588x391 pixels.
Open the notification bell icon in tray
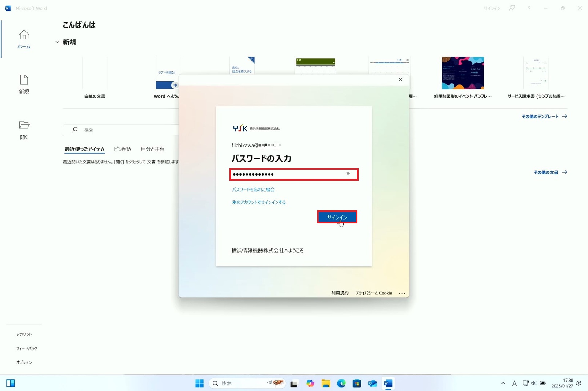579,383
